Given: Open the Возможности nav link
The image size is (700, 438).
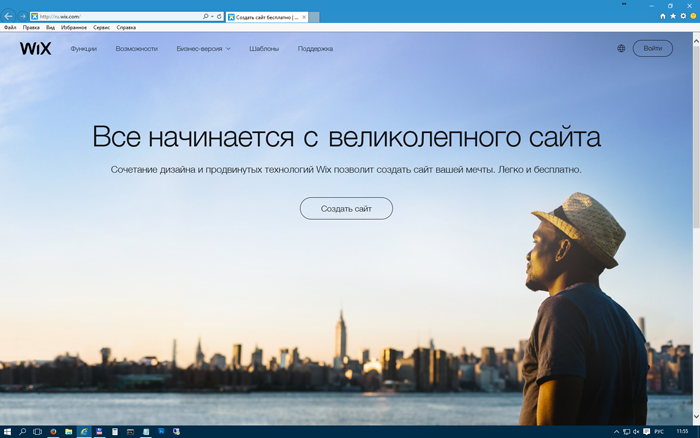Looking at the screenshot, I should pyautogui.click(x=137, y=49).
